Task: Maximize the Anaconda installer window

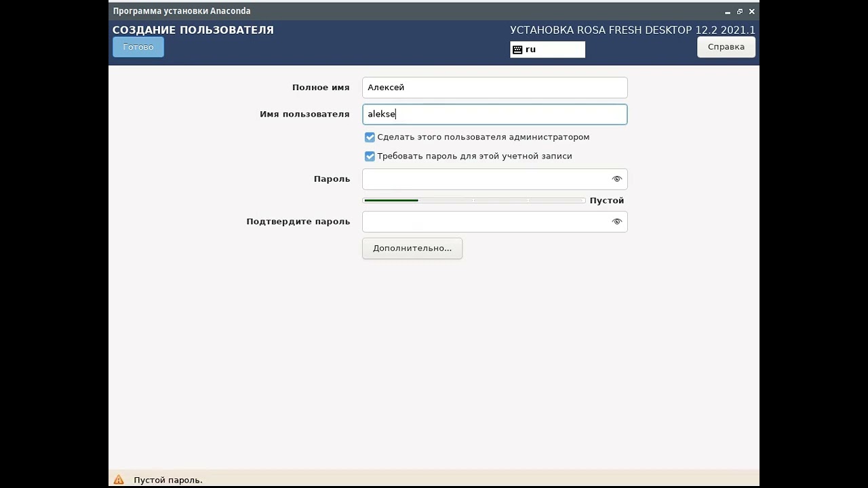Action: (x=740, y=12)
